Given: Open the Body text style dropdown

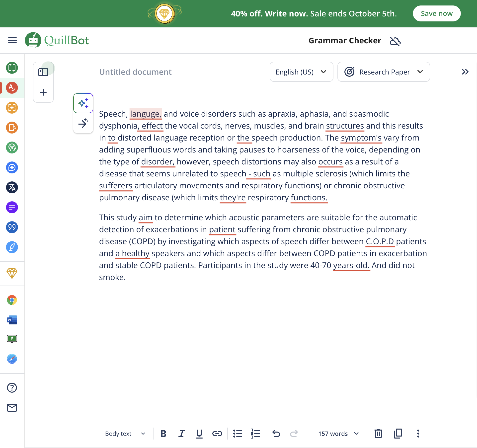Looking at the screenshot, I should click(125, 434).
